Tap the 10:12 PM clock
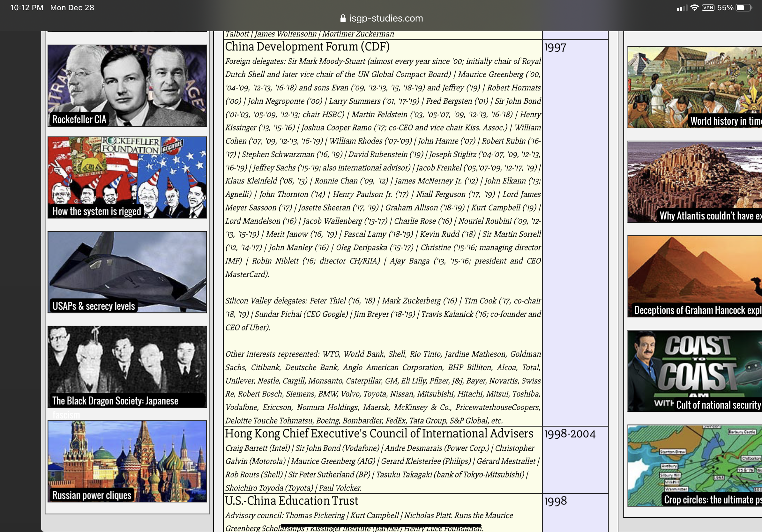Viewport: 762px width, 532px height. (x=27, y=8)
